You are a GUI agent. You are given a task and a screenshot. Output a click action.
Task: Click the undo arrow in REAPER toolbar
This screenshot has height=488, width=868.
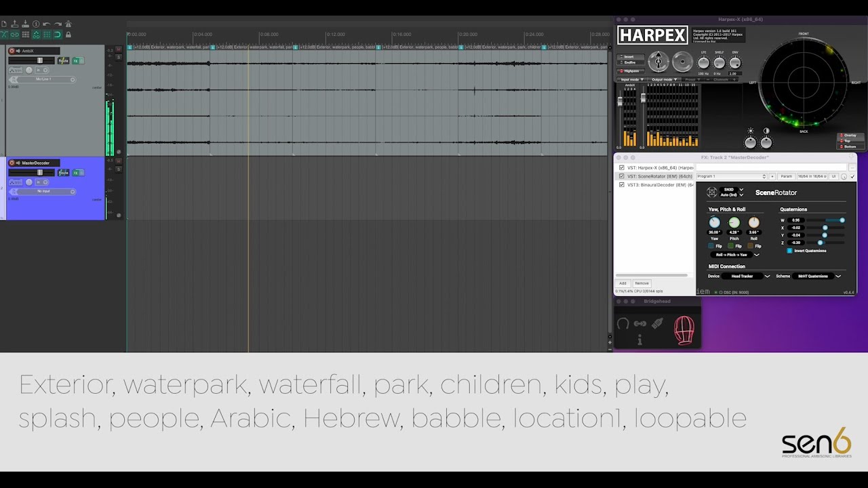coord(47,24)
